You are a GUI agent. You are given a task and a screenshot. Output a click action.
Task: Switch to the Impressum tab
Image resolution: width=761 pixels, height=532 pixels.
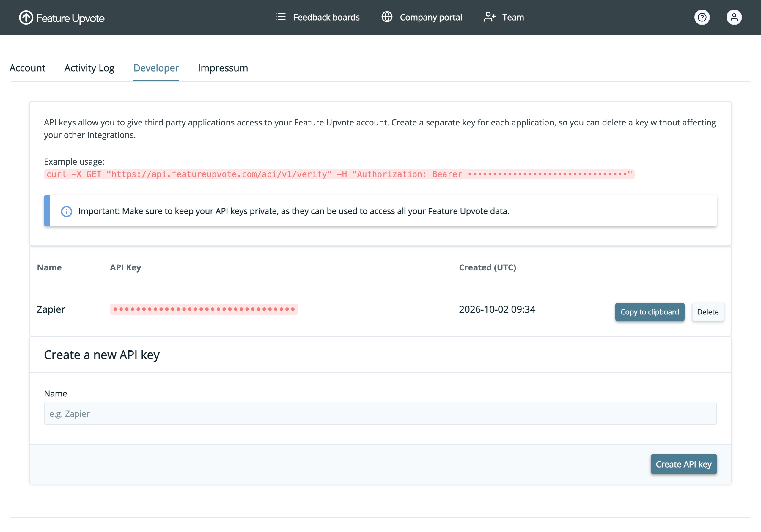click(x=223, y=68)
